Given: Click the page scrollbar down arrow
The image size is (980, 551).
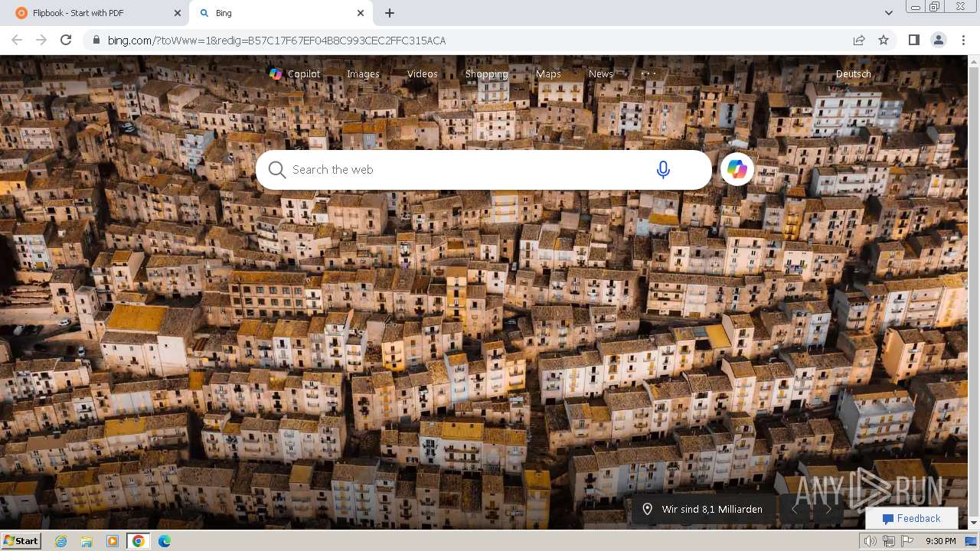Looking at the screenshot, I should coord(974,523).
